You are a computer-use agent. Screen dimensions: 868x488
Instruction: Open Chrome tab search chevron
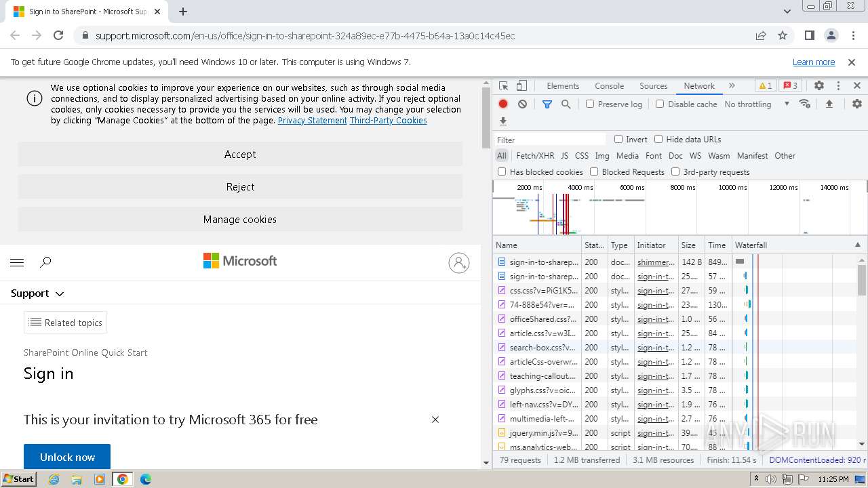[x=787, y=12]
